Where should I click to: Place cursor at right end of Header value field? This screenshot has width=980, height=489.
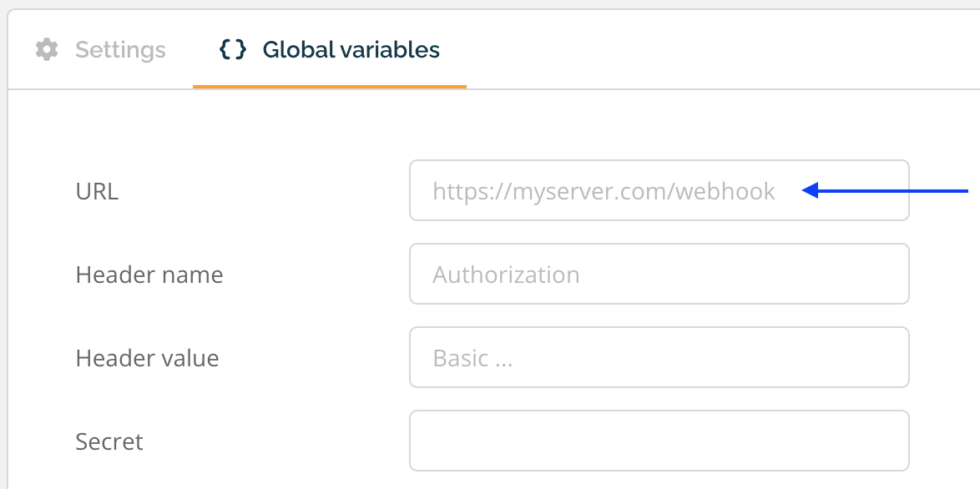894,357
